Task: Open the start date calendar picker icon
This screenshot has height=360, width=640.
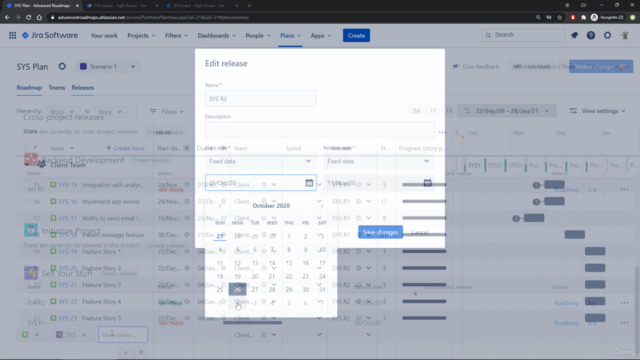Action: (309, 183)
